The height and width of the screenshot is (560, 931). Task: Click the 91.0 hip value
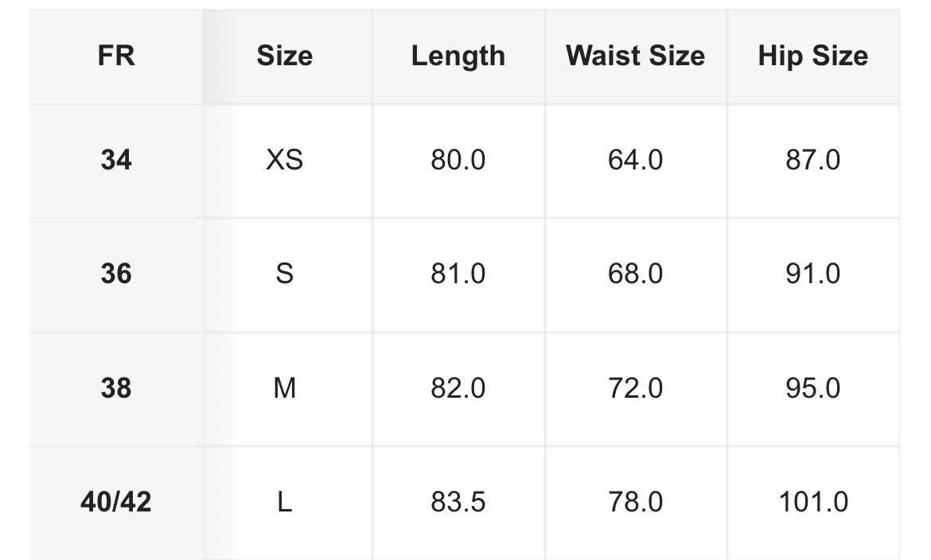point(813,274)
